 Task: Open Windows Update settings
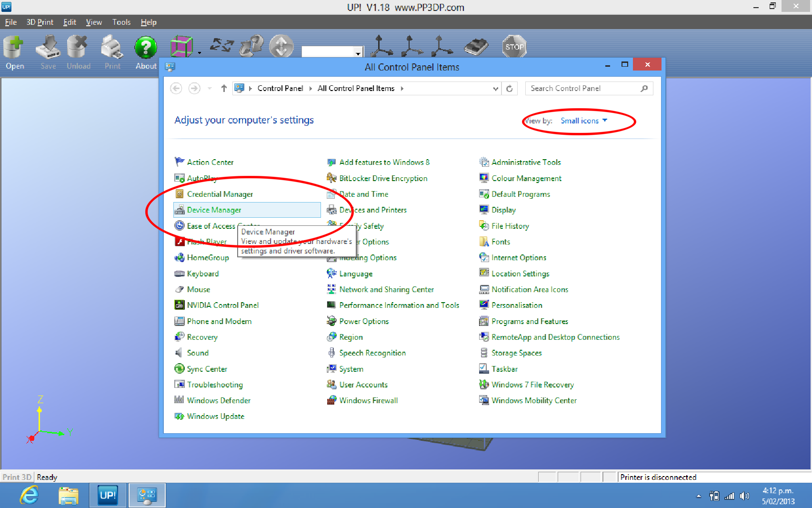(215, 416)
